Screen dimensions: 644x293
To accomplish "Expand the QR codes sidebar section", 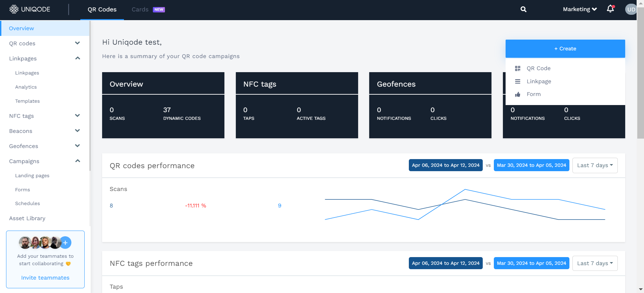I will 78,43.
